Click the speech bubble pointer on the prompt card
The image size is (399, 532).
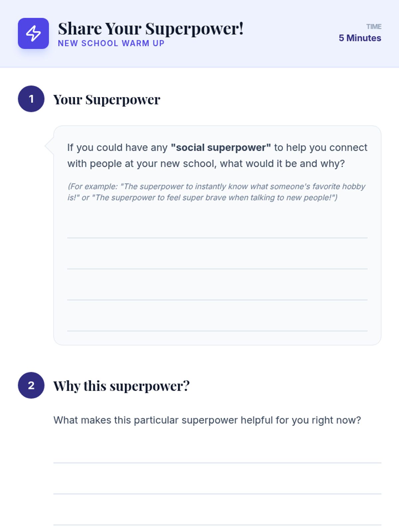pos(49,146)
